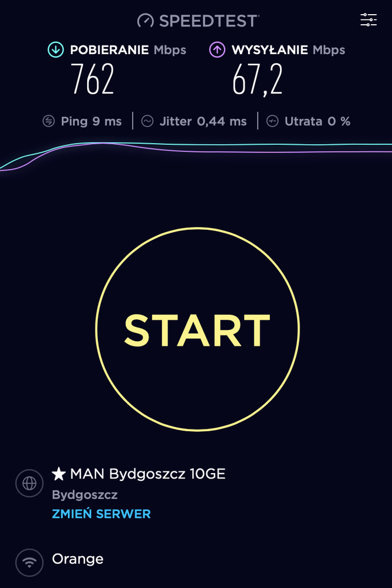Viewport: 392px width, 588px height.
Task: Click the Utrata 0 % reading
Action: 317,121
